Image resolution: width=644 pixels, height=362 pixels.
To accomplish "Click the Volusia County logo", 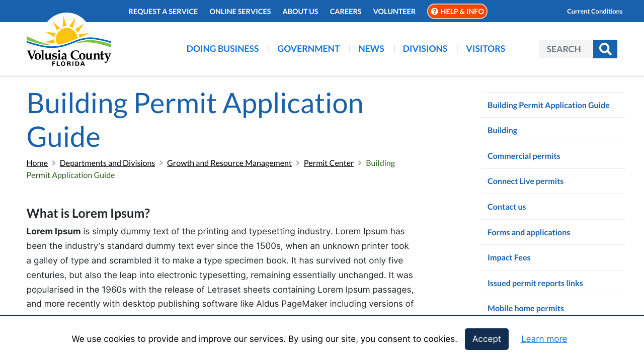I will tap(69, 41).
